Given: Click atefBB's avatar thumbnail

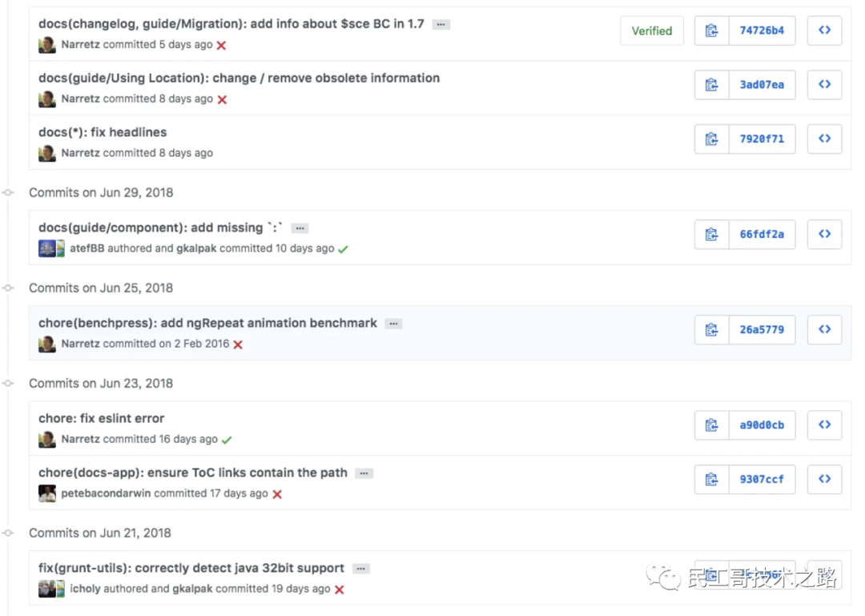Looking at the screenshot, I should tap(46, 248).
